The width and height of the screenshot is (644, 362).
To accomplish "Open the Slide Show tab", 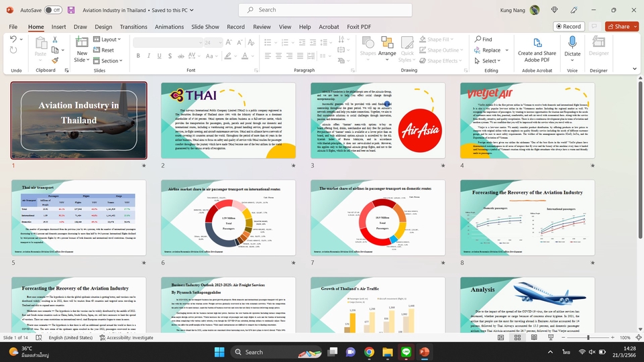I will [x=205, y=27].
